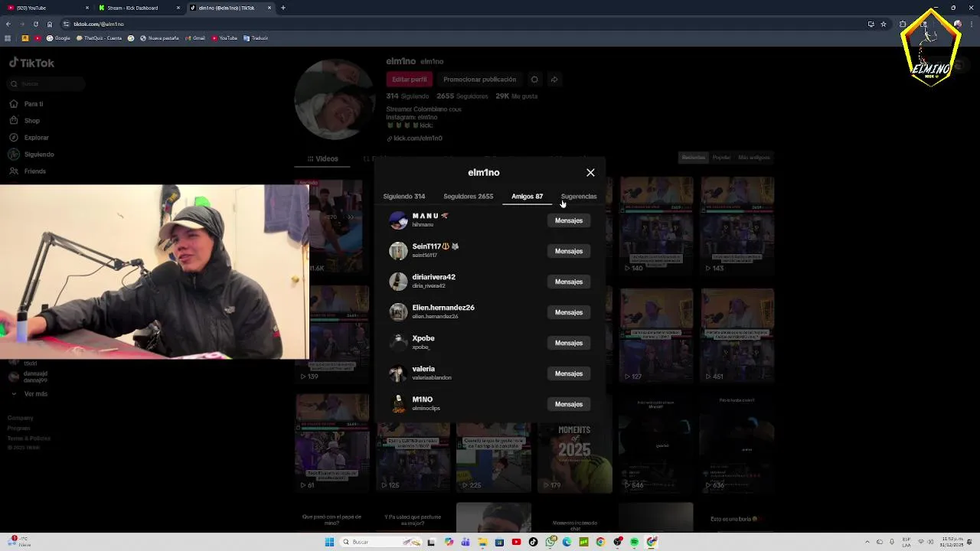Open valeria's profile avatar

(x=398, y=373)
